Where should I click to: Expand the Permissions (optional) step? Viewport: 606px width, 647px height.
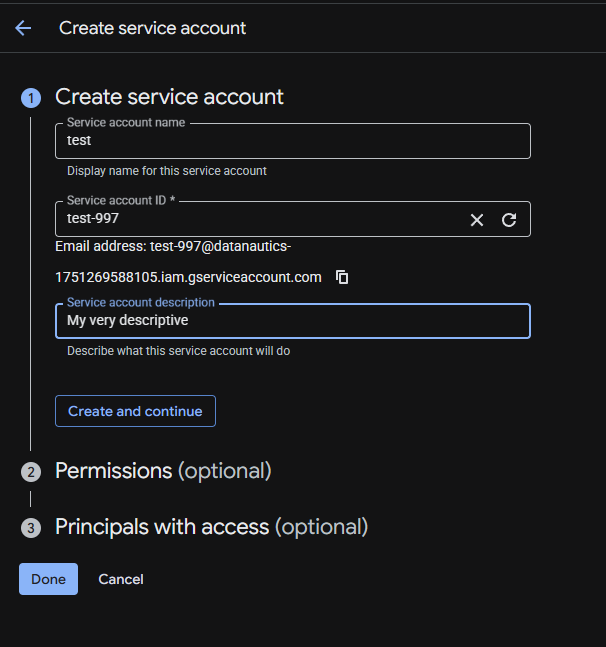163,471
